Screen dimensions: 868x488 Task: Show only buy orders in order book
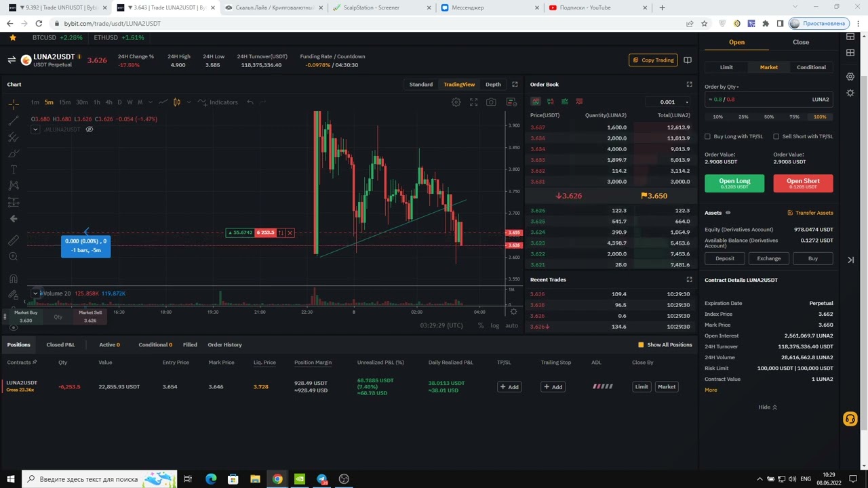[564, 102]
